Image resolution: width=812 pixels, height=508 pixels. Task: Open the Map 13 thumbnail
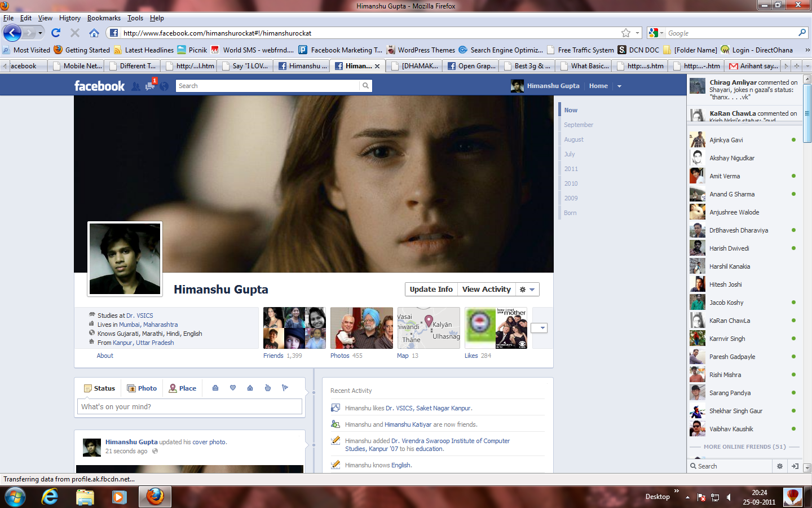click(x=429, y=328)
